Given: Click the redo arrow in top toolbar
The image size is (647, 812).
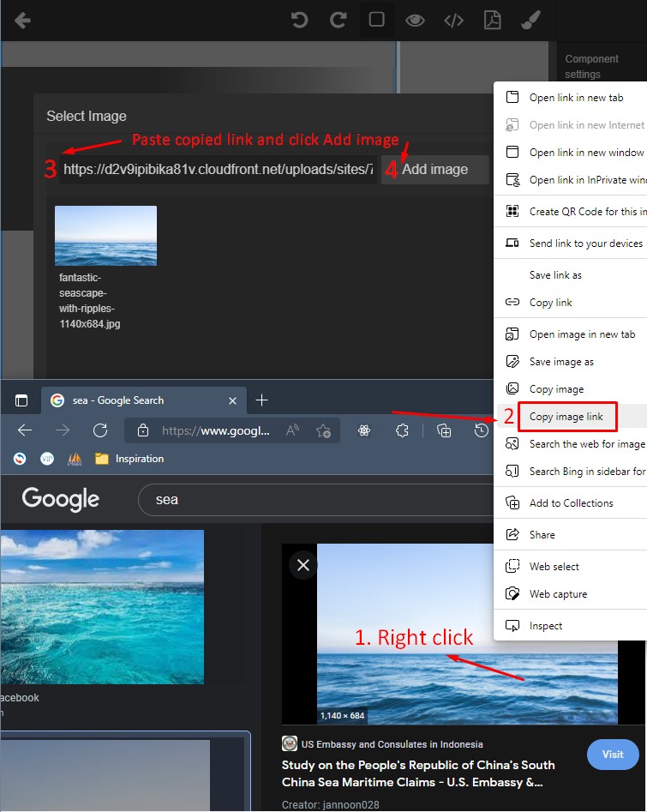Looking at the screenshot, I should (338, 20).
